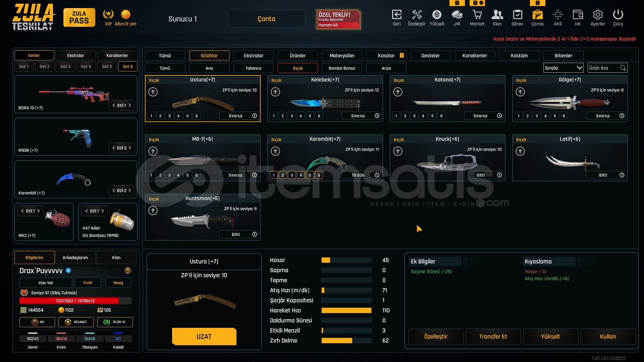The width and height of the screenshot is (644, 362).
Task: Click the Transfer Et button
Action: click(x=493, y=337)
